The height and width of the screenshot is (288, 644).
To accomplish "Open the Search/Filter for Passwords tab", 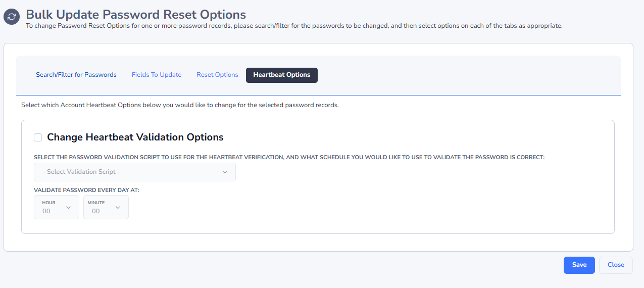I will pos(76,75).
